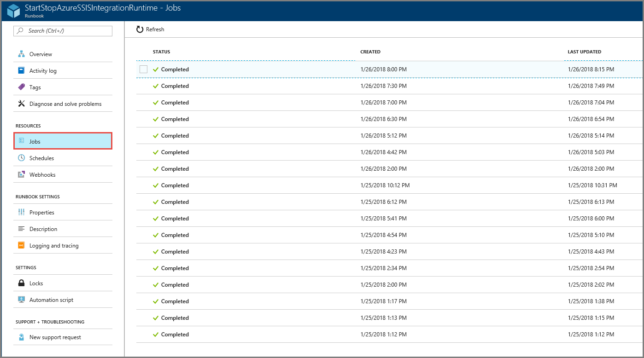The height and width of the screenshot is (358, 644).
Task: Open the Schedules resource icon
Action: point(21,158)
